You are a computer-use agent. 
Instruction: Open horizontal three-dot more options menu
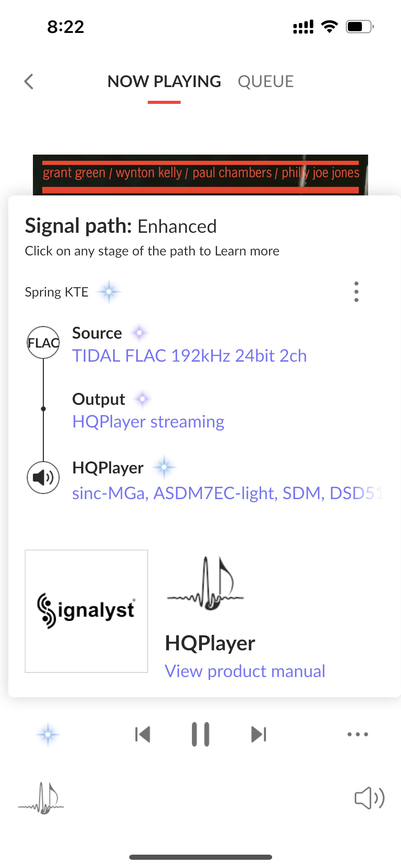point(358,734)
